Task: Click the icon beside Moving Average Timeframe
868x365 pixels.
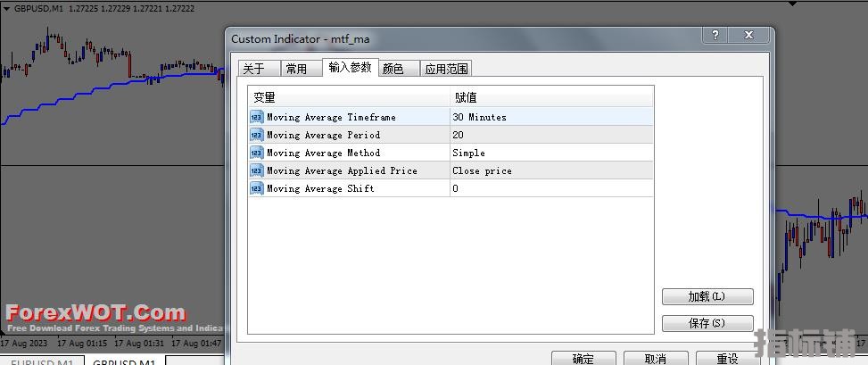Action: coord(257,117)
